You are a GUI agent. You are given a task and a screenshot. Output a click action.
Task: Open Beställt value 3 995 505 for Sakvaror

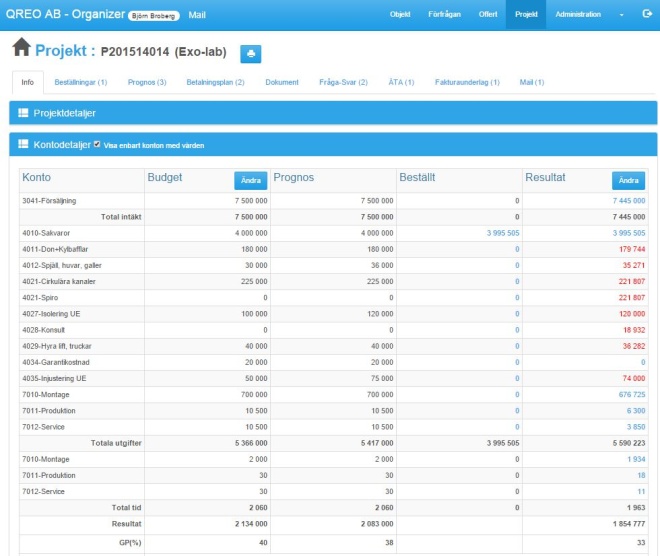tap(503, 233)
